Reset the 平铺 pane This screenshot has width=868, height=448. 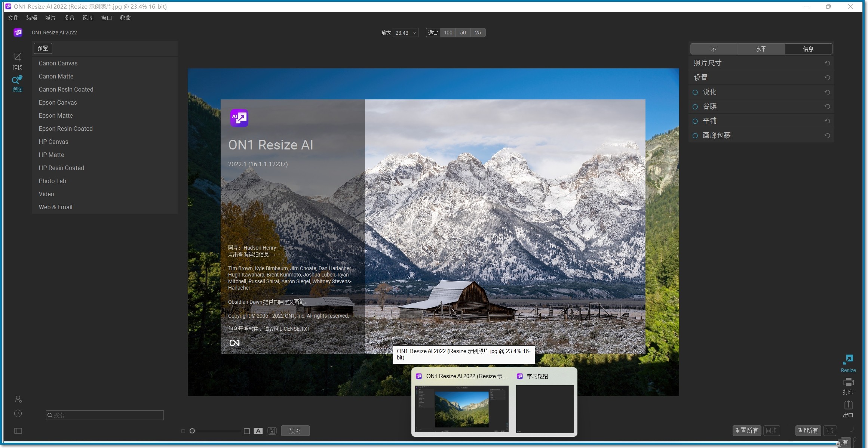coord(827,121)
